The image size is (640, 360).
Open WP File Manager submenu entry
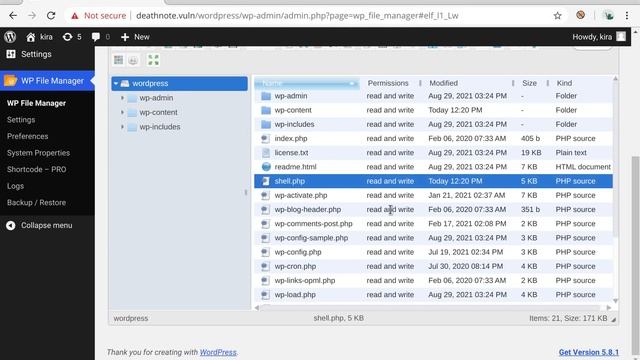(36, 103)
